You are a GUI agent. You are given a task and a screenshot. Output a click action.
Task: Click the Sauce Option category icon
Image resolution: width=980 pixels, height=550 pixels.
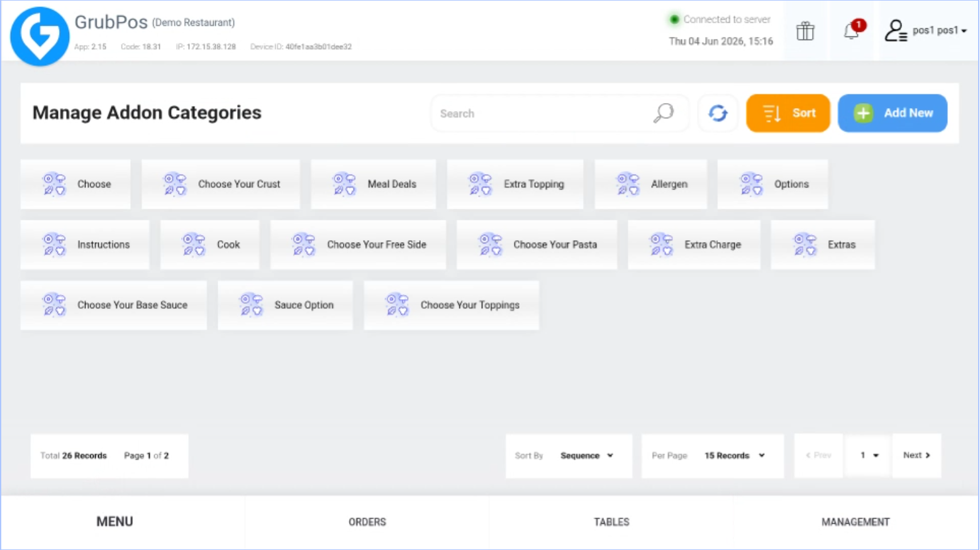[251, 305]
